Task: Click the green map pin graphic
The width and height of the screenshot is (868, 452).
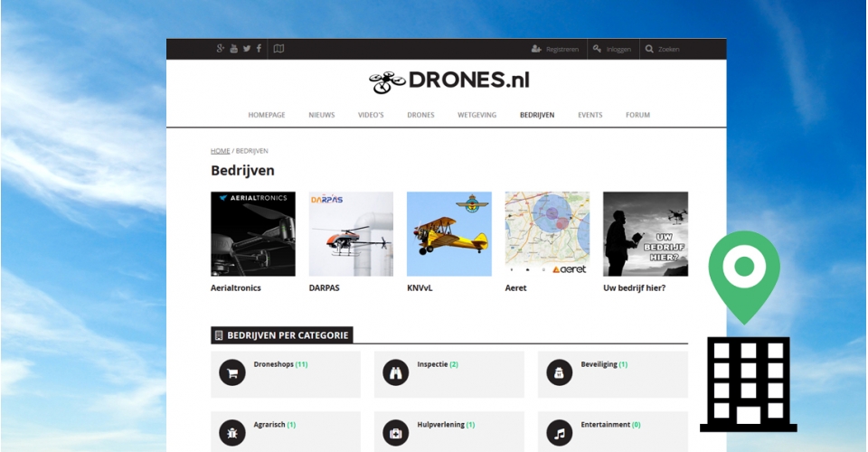Action: click(744, 277)
